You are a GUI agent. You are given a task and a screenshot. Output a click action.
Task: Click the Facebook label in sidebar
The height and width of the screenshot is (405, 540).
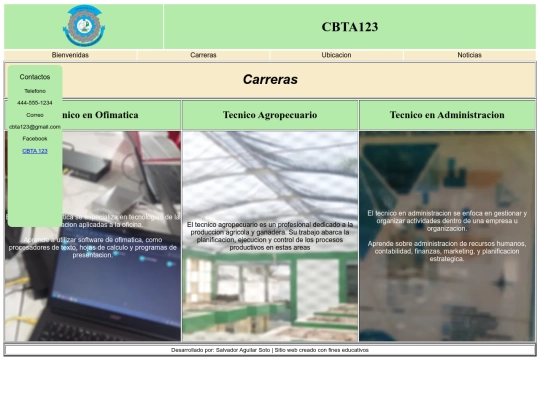pyautogui.click(x=35, y=138)
